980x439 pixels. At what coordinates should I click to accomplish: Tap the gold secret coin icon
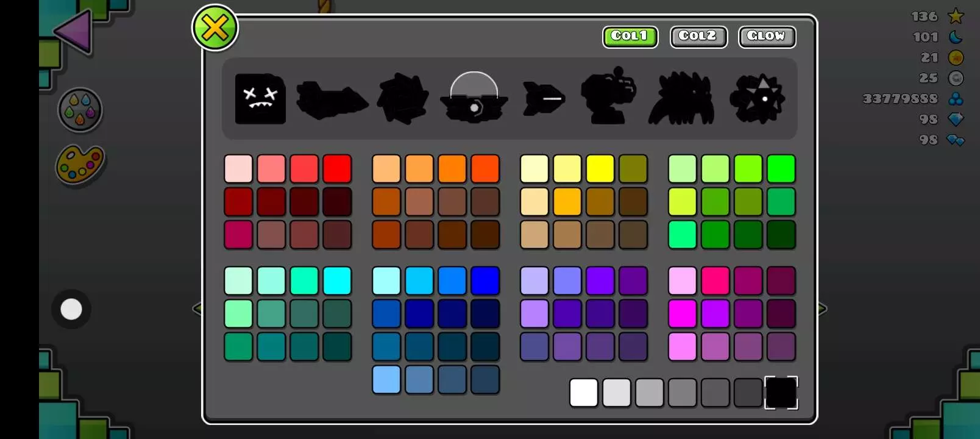[x=956, y=57]
